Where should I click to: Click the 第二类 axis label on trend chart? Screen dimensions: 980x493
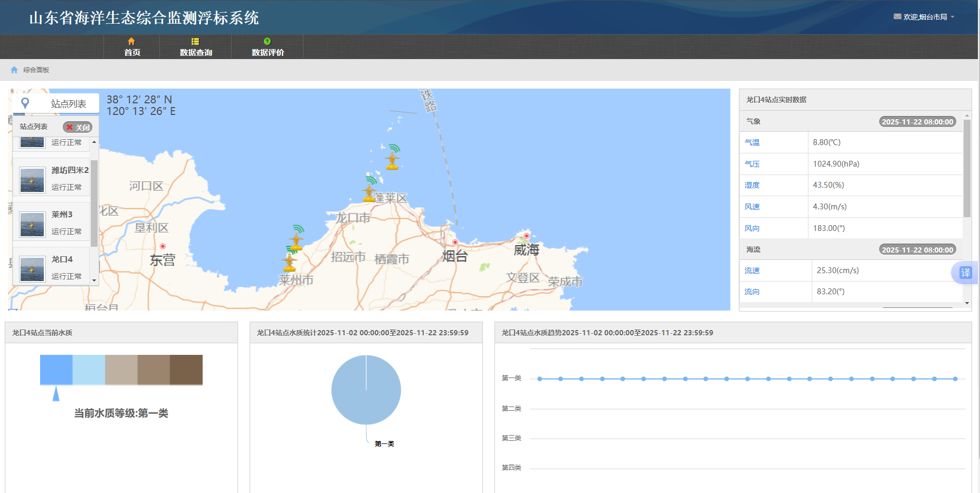[x=511, y=409]
